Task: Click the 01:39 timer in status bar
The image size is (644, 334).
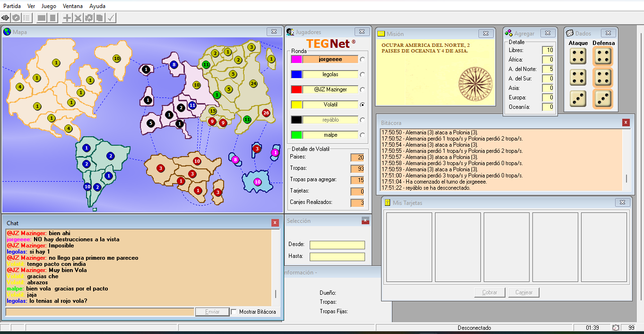Action: click(592, 328)
